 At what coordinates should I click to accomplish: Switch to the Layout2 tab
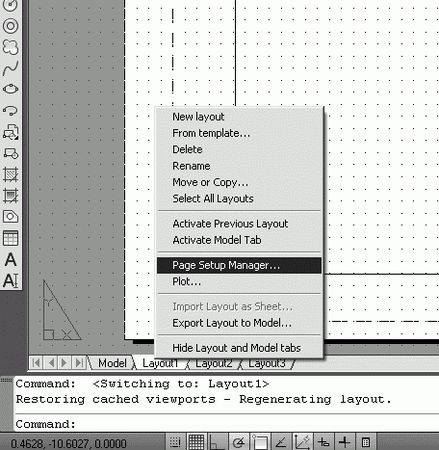coord(213,363)
